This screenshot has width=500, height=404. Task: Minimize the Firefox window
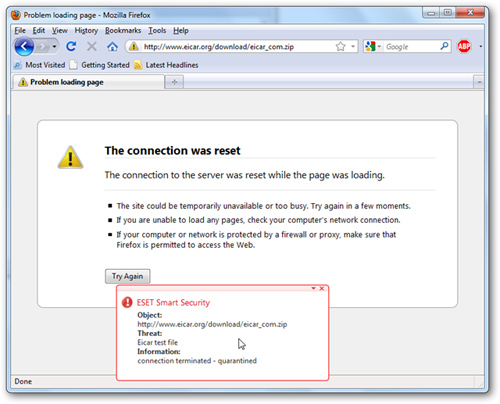tap(431, 13)
